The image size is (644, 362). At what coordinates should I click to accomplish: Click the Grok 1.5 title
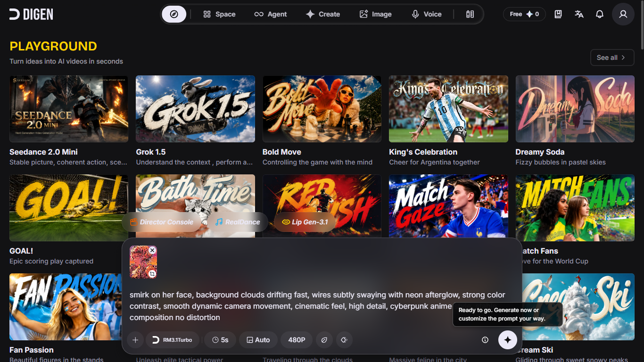tap(151, 152)
